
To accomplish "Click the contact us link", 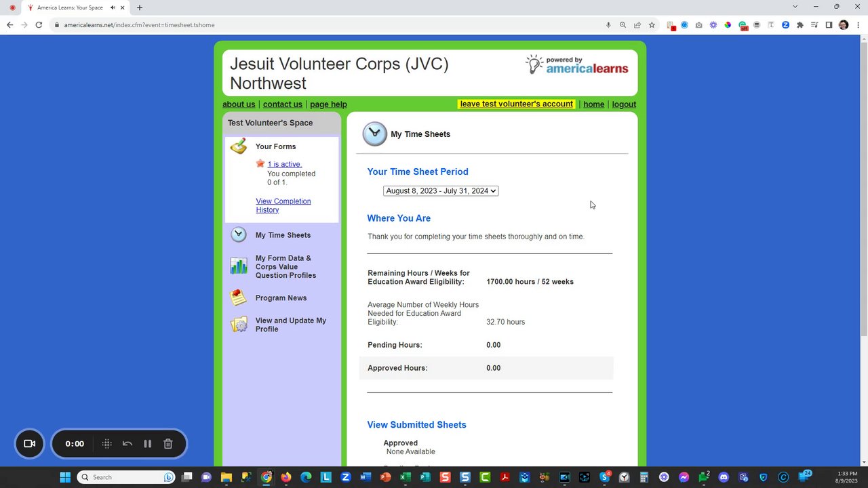I will point(283,104).
